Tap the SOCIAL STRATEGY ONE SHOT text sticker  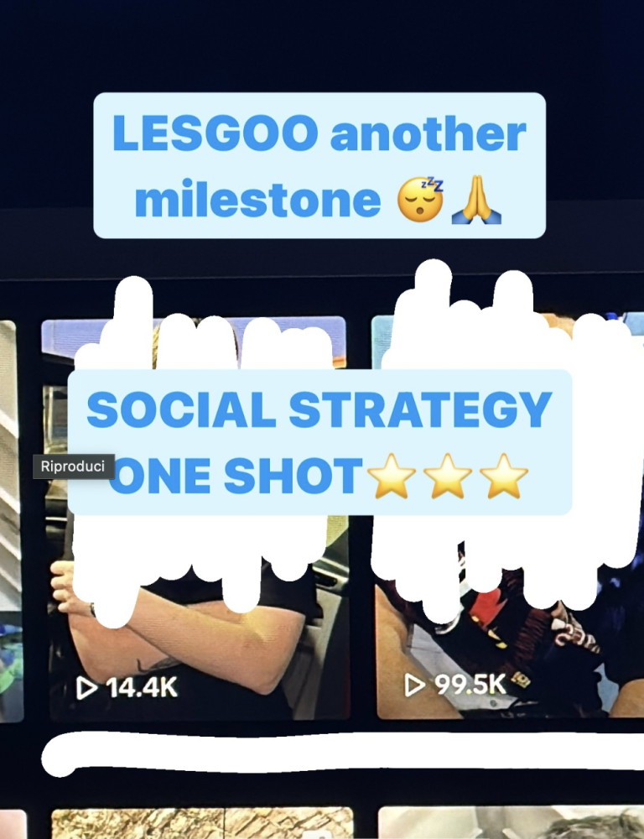(x=319, y=442)
